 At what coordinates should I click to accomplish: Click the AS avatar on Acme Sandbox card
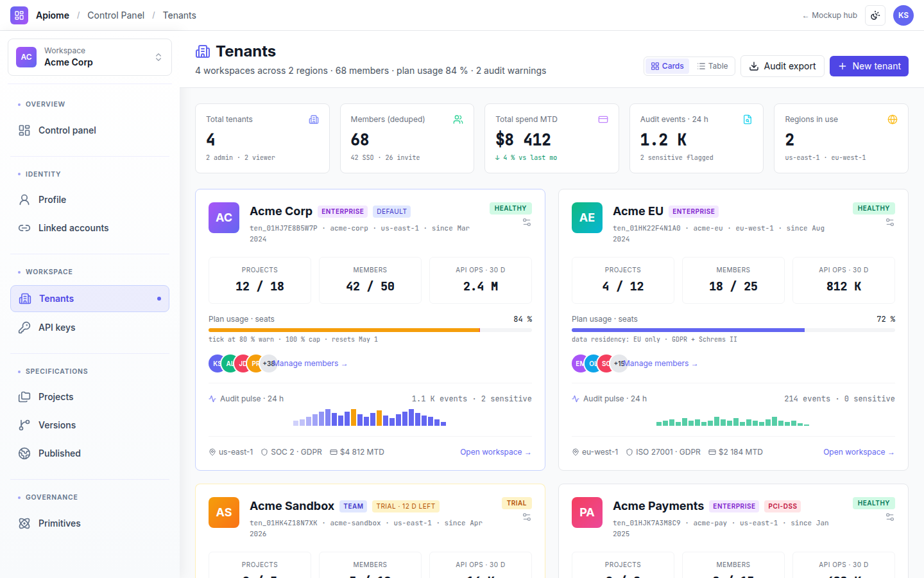(x=224, y=512)
